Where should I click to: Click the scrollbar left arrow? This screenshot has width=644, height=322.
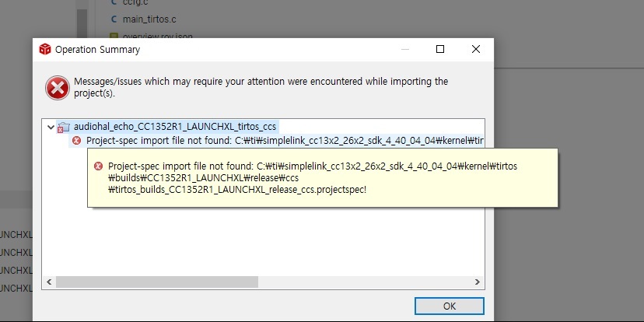pyautogui.click(x=50, y=280)
